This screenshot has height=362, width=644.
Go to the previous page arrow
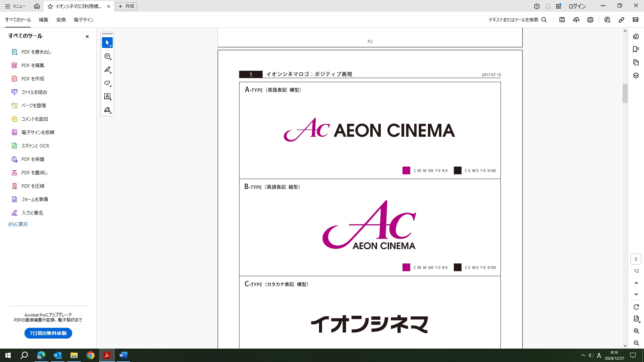click(x=636, y=283)
